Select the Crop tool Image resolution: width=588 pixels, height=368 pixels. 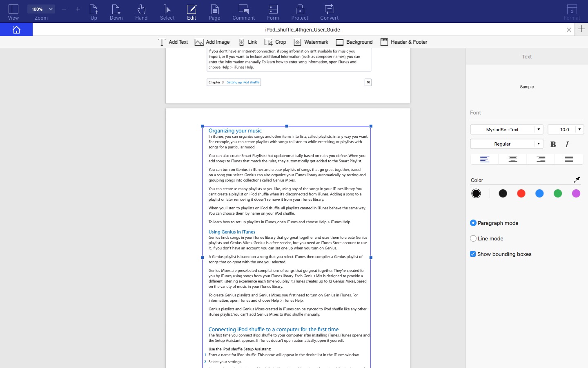(275, 42)
